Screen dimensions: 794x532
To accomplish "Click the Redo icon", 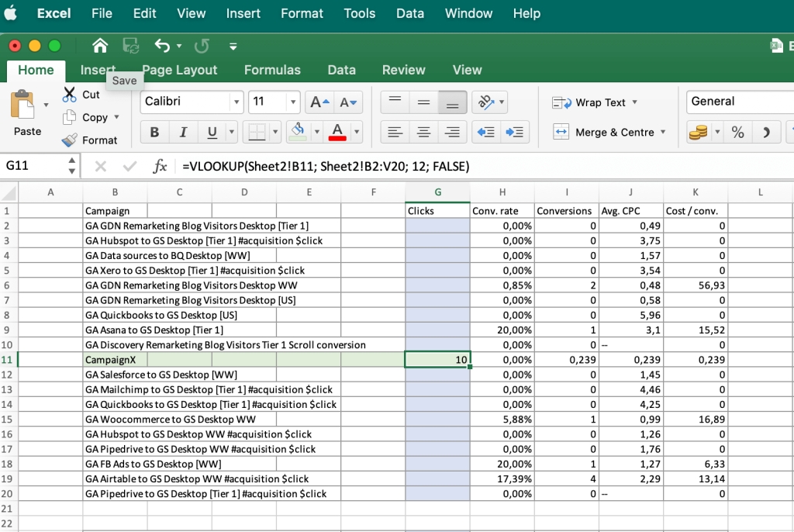I will (x=202, y=46).
